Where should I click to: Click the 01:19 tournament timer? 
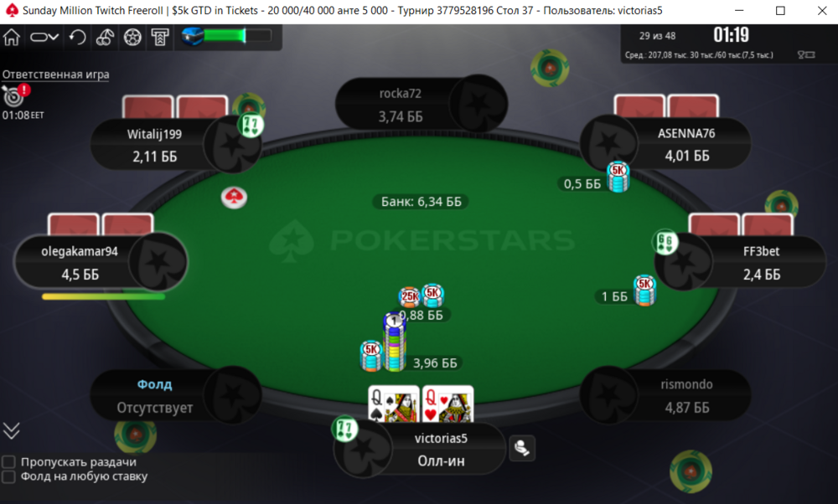(x=731, y=35)
